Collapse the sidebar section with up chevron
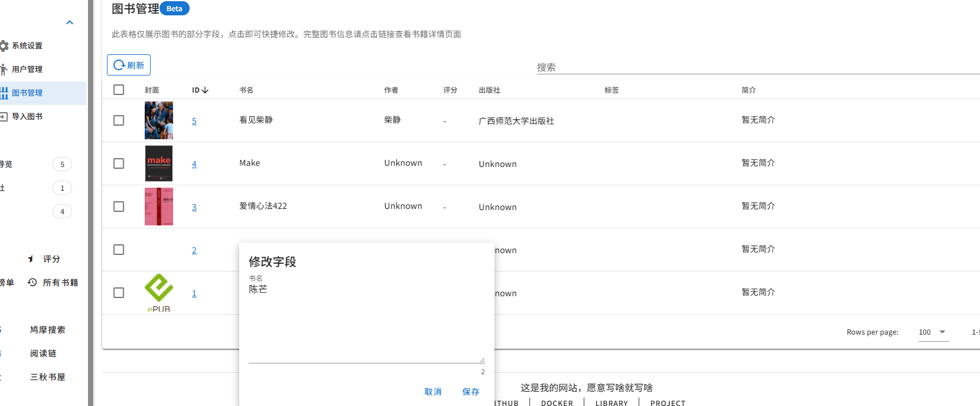Viewport: 980px width, 406px height. [70, 22]
